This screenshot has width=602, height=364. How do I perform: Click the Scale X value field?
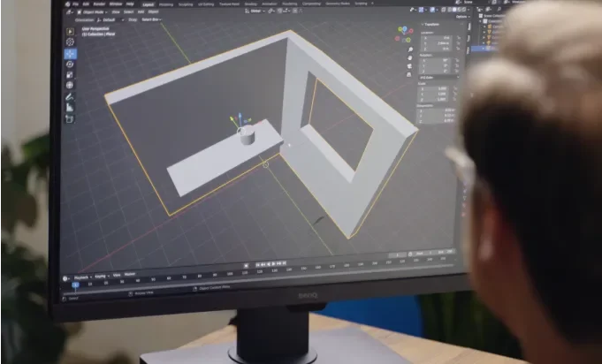click(434, 88)
